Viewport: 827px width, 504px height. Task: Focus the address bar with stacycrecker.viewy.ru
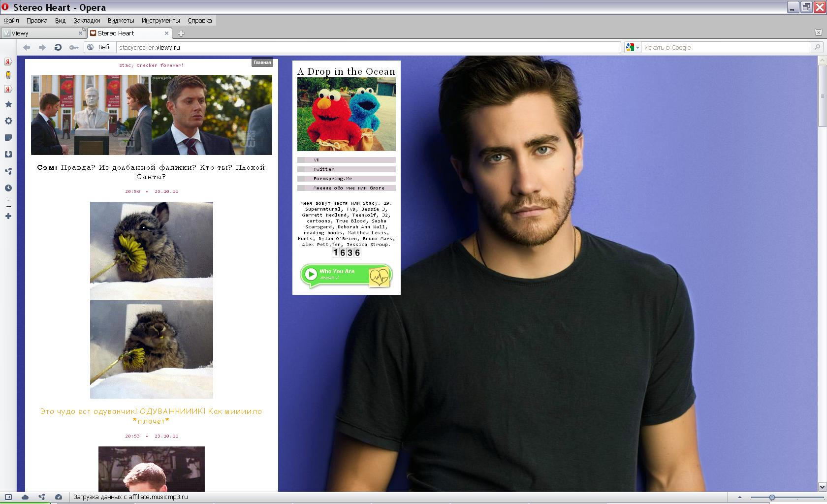tap(369, 47)
